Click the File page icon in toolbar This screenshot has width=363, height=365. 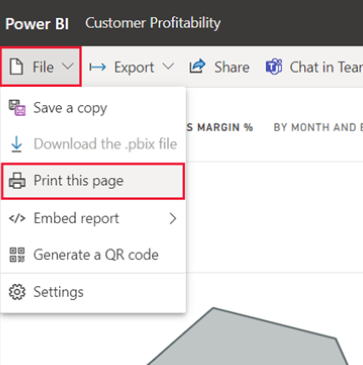tap(16, 67)
